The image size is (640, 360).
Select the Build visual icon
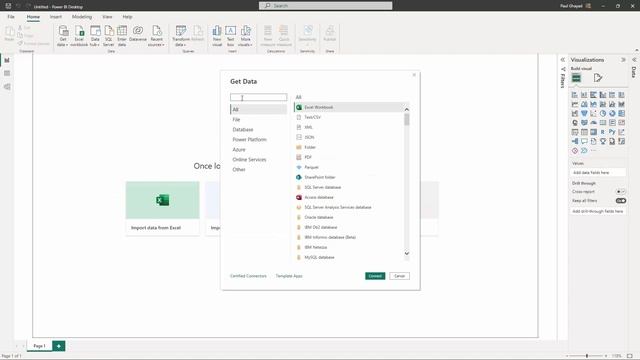(576, 78)
